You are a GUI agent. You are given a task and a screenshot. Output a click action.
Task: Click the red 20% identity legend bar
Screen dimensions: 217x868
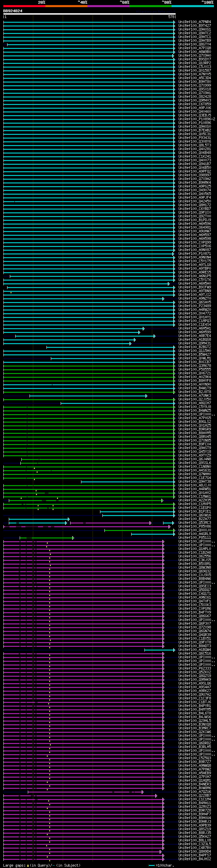pyautogui.click(x=24, y=6)
